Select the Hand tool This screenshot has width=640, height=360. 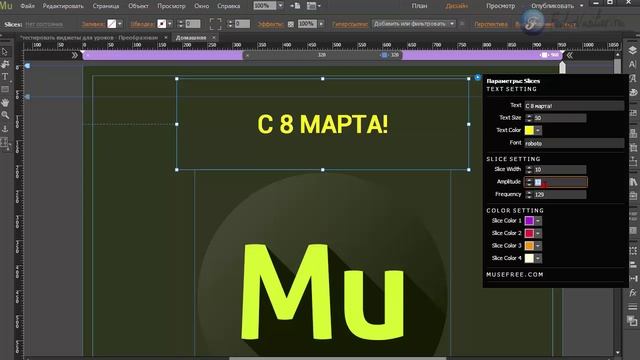click(x=5, y=102)
